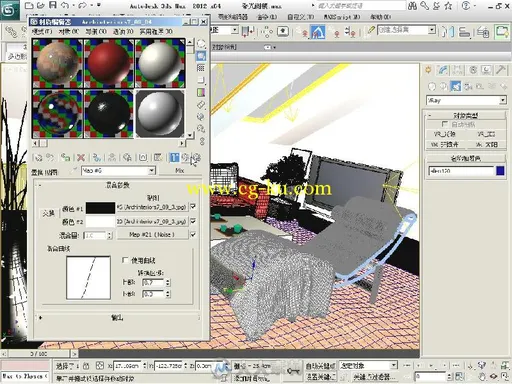The width and height of the screenshot is (512, 384).
Task: Click the VR_IES light button
Action: tap(485, 134)
